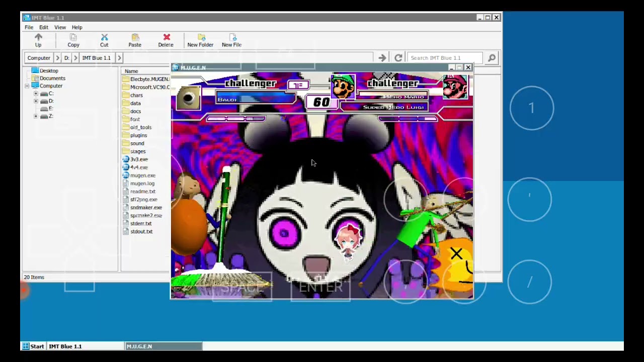The height and width of the screenshot is (362, 644).
Task: Click the Paste clipboard icon
Action: [135, 38]
